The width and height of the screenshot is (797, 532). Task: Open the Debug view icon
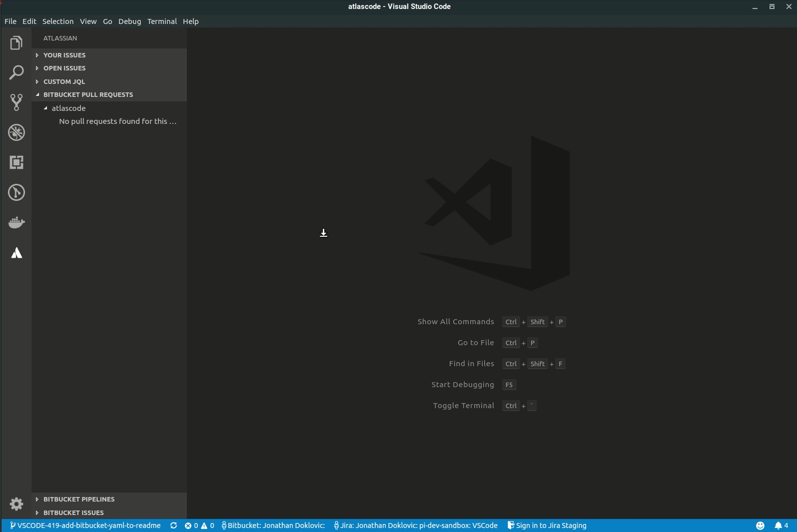coord(16,132)
